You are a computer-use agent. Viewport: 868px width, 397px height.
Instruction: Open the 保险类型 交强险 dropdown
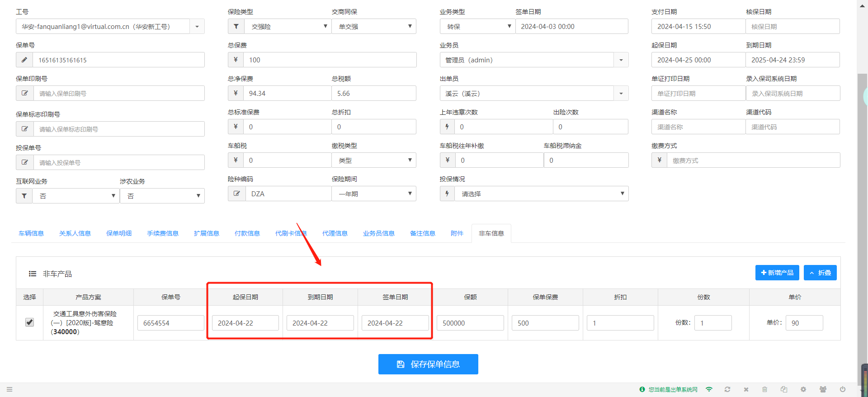click(288, 26)
